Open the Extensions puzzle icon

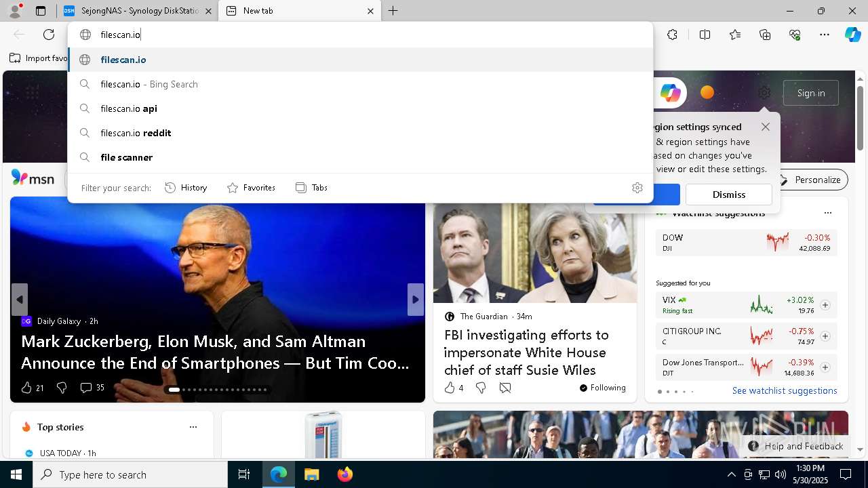click(672, 35)
